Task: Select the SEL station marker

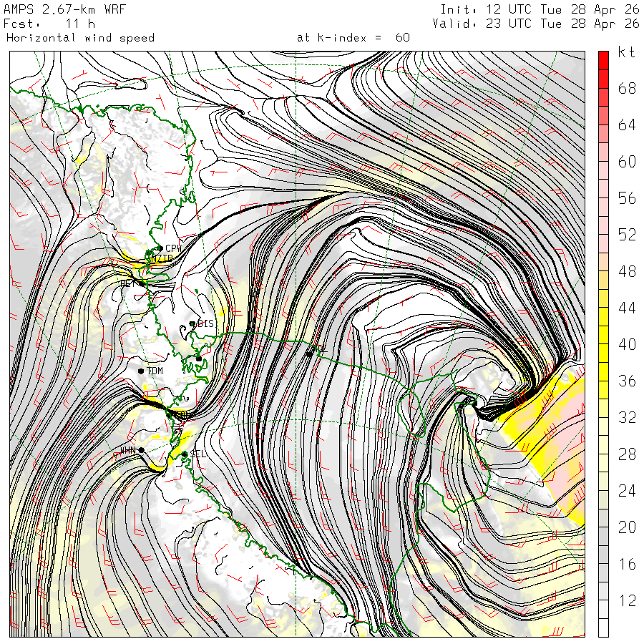Action: 185,454
